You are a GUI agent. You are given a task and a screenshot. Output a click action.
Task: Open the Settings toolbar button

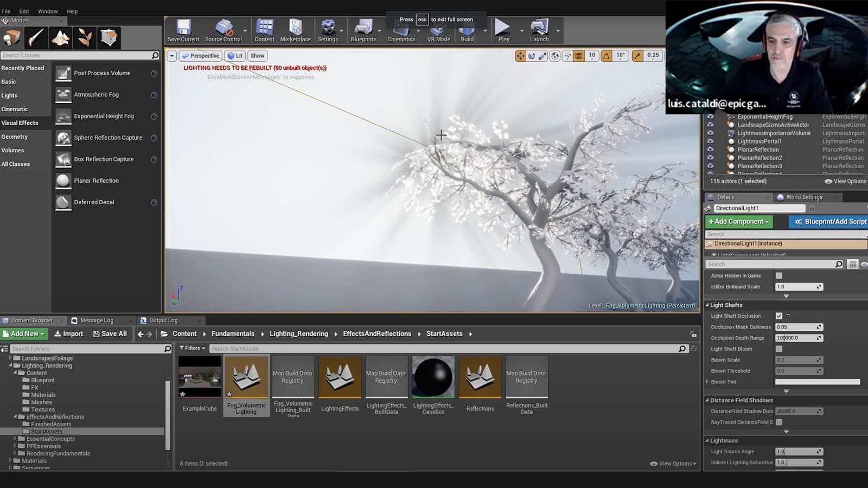(328, 31)
